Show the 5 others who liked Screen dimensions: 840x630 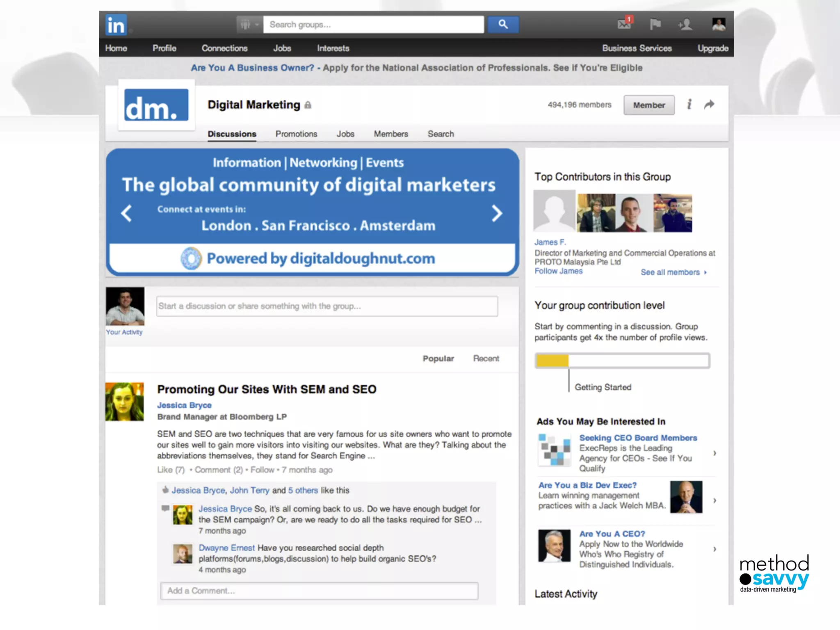tap(303, 490)
